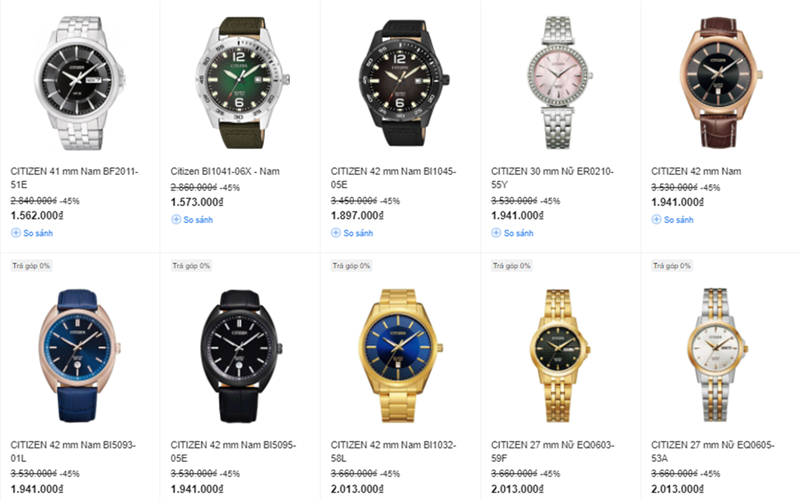
Task: Click the plus icon beside So sánh for BI1041-06X
Action: [176, 219]
